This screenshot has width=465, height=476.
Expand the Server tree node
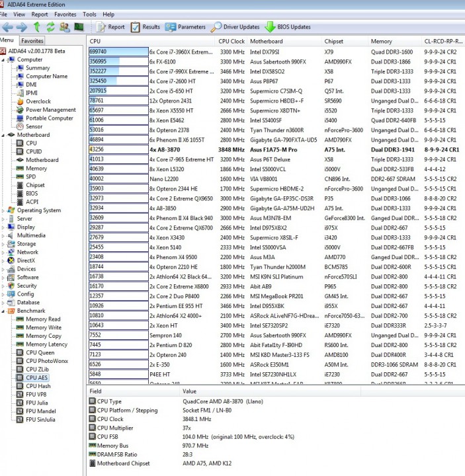3,219
